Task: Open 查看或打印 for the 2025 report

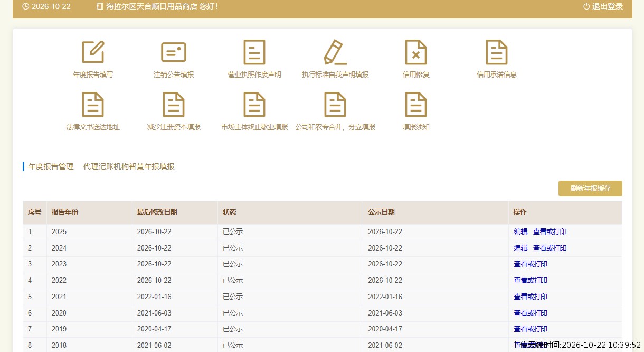Action: tap(550, 231)
